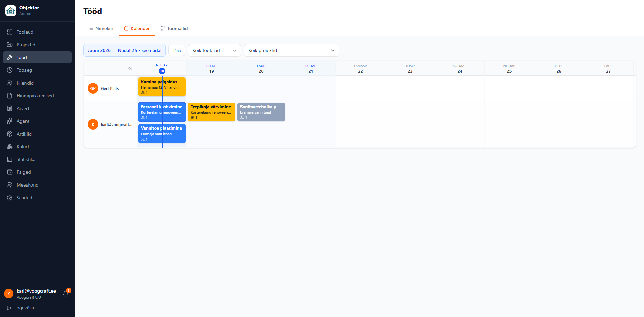644x317 pixels.
Task: Click the Reede 26 day header
Action: click(559, 68)
